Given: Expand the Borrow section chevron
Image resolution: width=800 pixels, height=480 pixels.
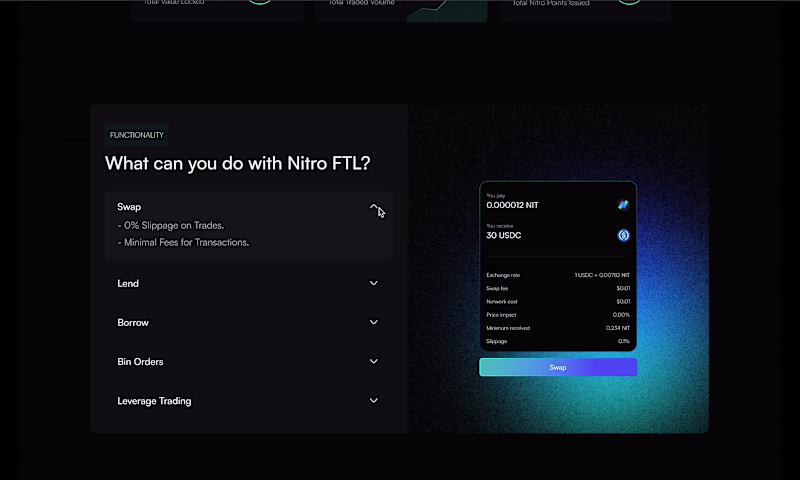Looking at the screenshot, I should (x=373, y=322).
